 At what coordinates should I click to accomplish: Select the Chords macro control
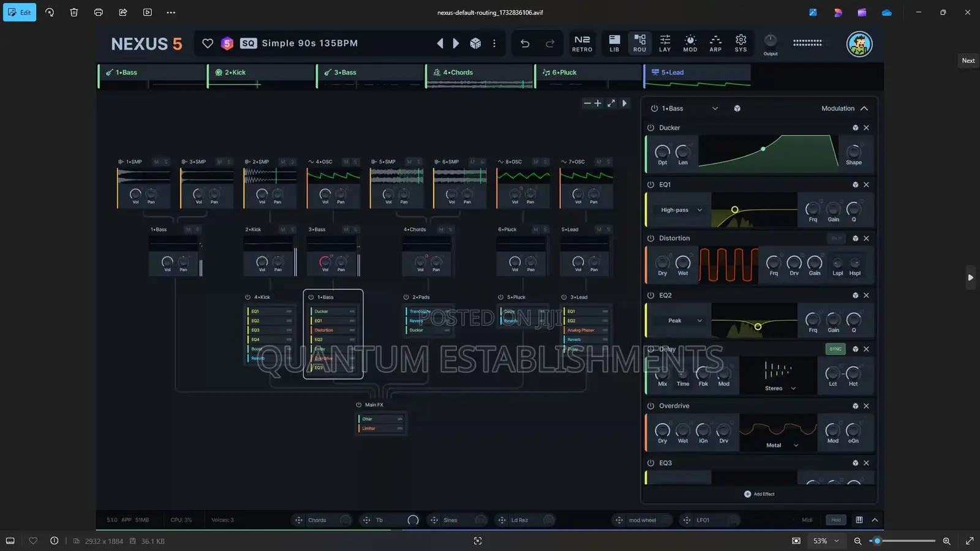[x=321, y=520]
